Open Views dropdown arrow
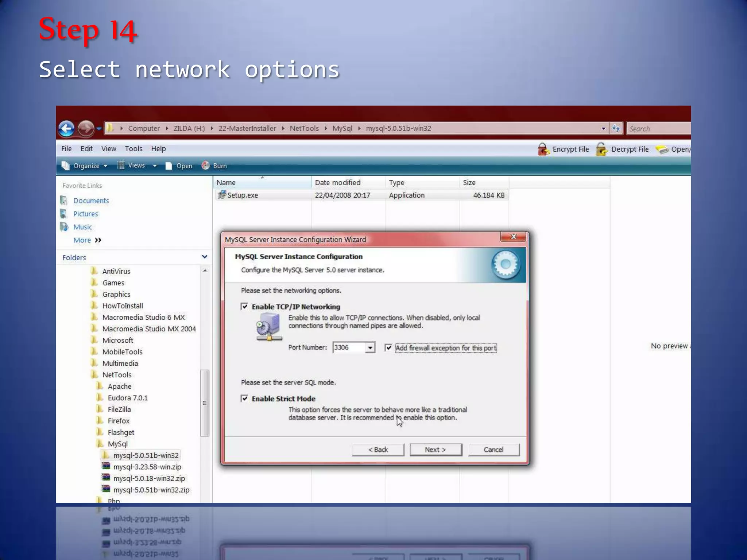The width and height of the screenshot is (747, 560). [155, 166]
